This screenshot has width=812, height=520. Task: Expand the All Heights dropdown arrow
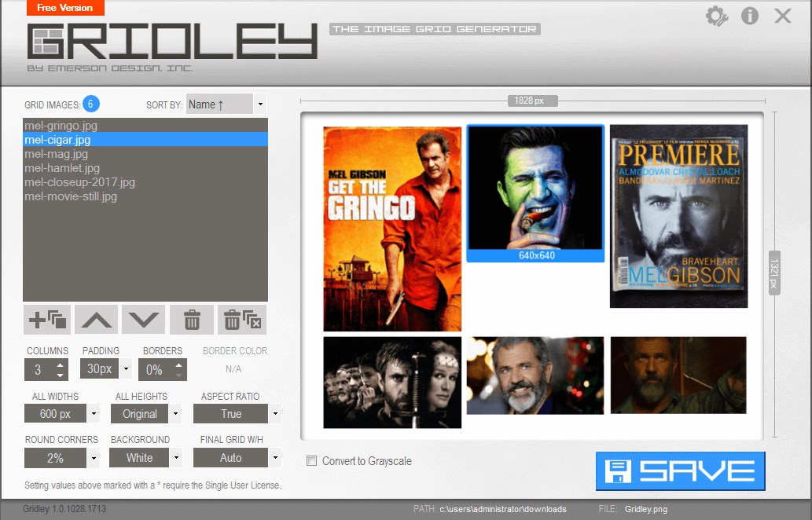175,413
